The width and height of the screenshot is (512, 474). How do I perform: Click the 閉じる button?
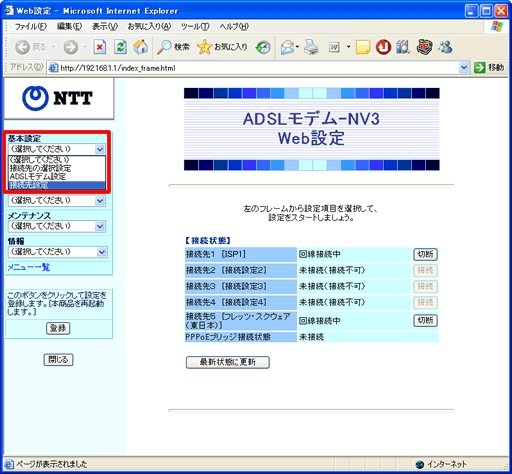[58, 360]
